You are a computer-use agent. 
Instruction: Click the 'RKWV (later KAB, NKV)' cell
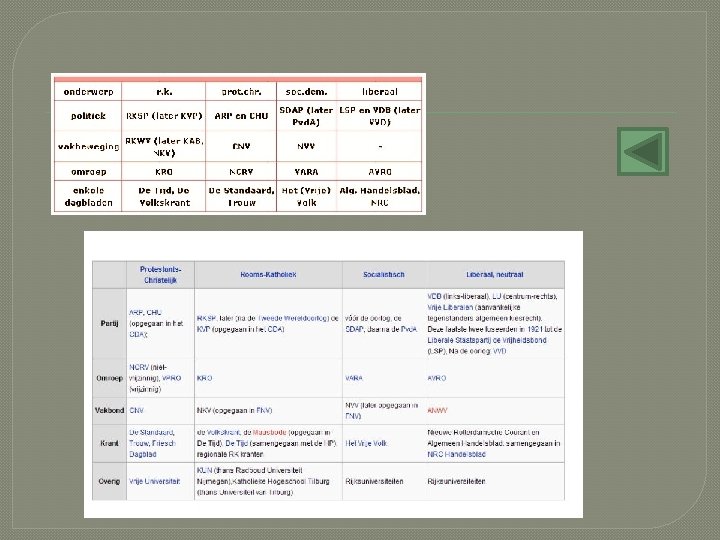(x=164, y=146)
